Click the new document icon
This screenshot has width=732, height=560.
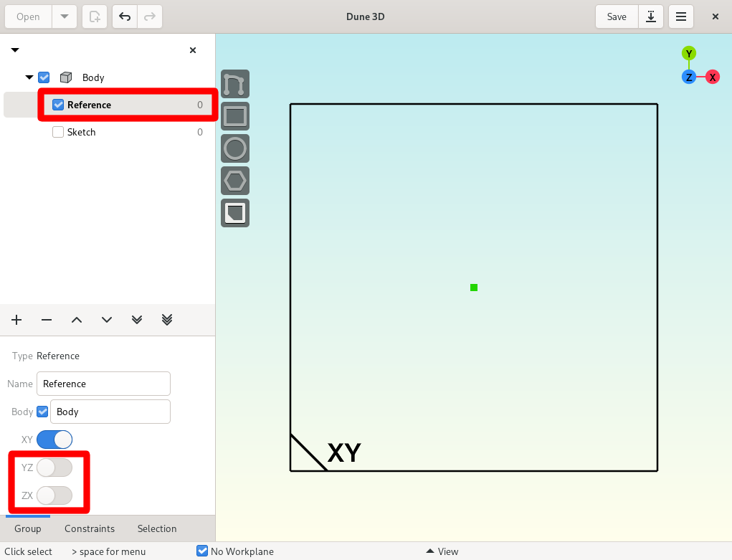pos(95,16)
